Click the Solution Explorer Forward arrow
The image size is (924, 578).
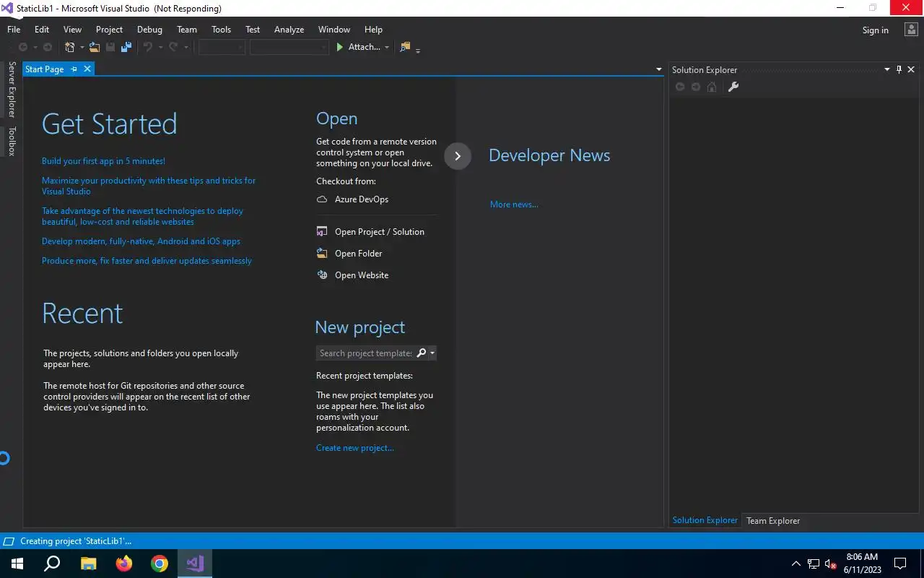(696, 87)
